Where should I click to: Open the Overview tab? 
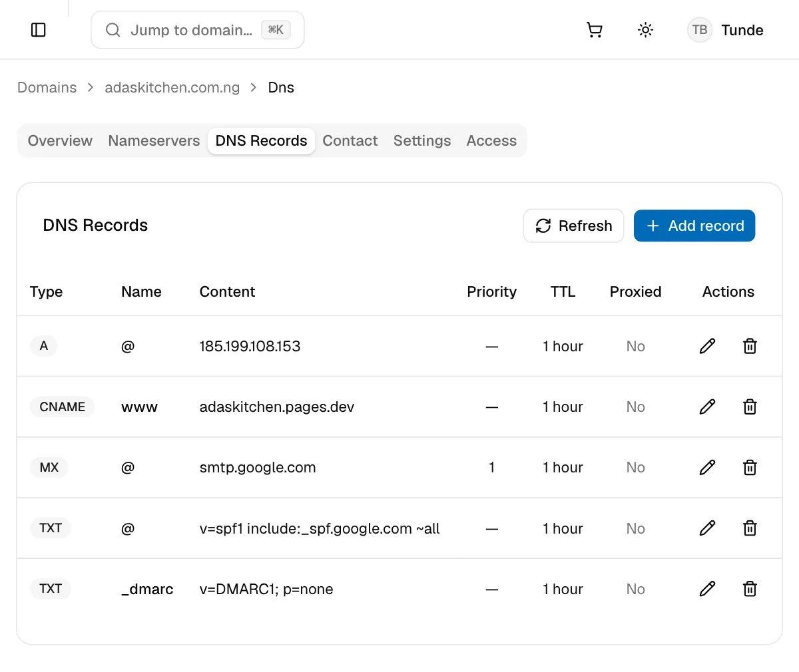pyautogui.click(x=60, y=140)
